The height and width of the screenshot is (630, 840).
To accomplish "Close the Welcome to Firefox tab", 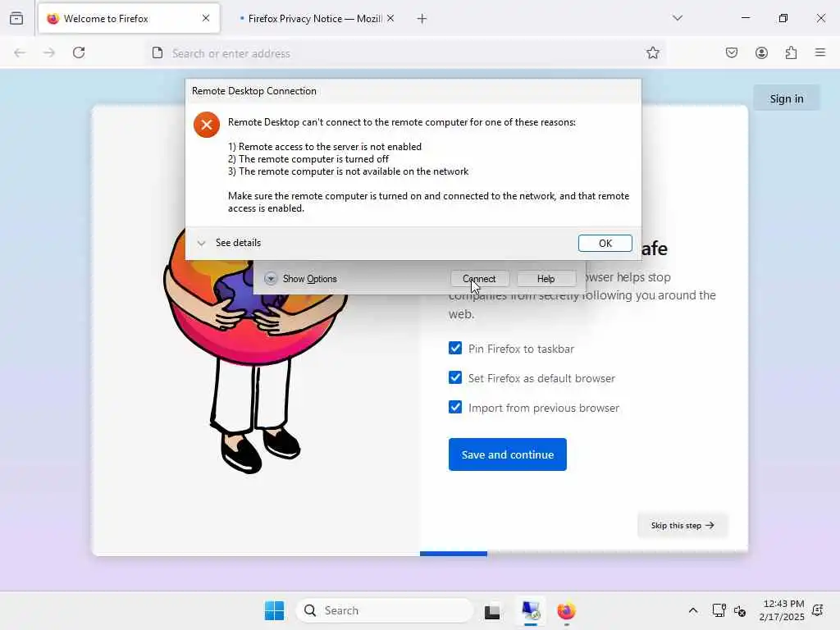I will point(206,18).
